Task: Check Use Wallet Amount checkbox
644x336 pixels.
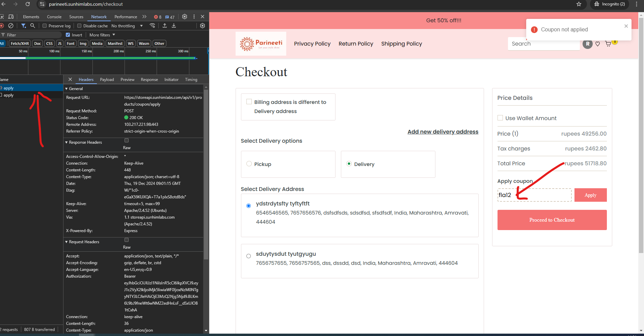Action: point(500,118)
